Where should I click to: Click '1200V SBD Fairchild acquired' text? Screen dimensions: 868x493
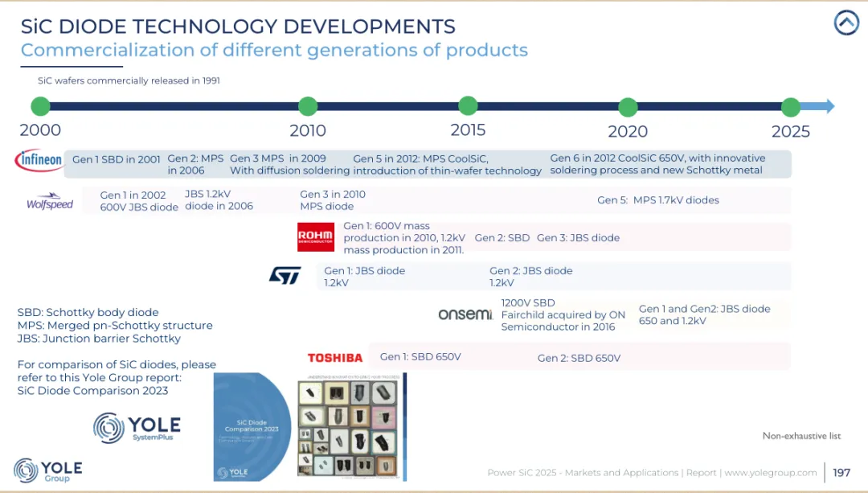[563, 314]
